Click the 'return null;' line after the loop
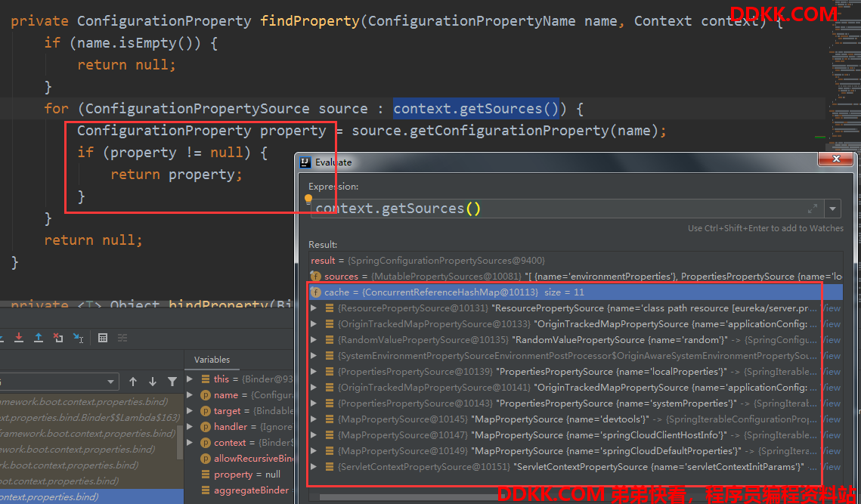 [x=93, y=240]
